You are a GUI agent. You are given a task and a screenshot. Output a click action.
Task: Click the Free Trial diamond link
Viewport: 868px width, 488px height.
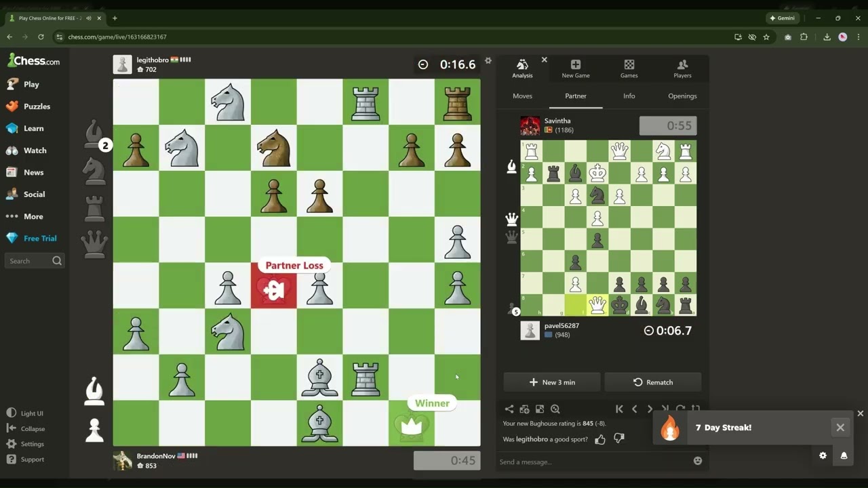(x=33, y=239)
